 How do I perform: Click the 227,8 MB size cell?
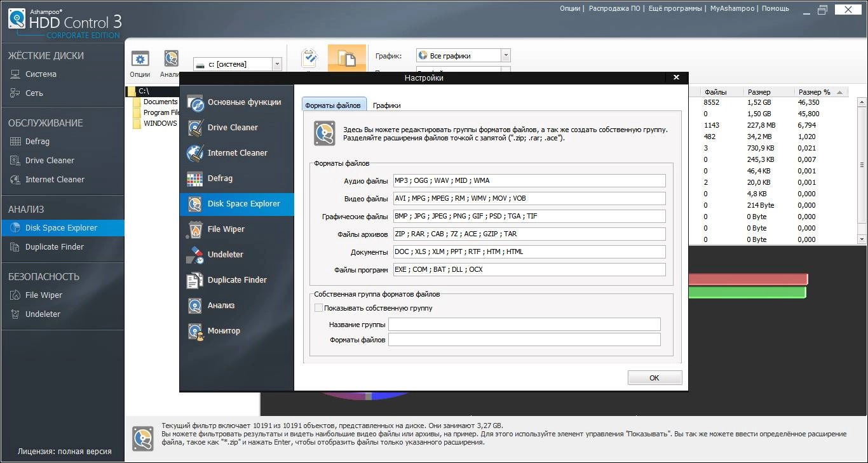(x=760, y=125)
